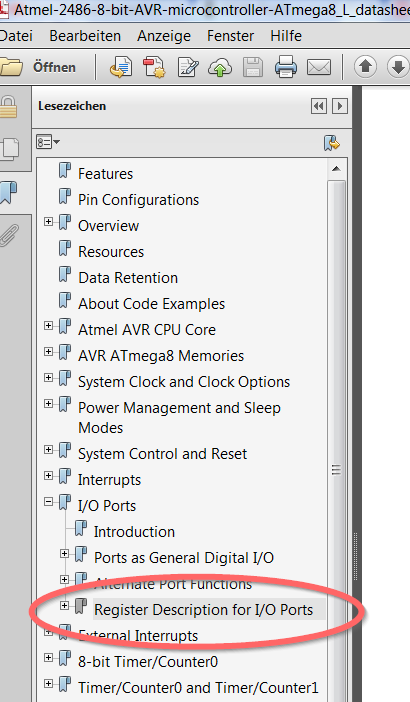Open the About Code Examples bookmark
The width and height of the screenshot is (410, 702).
tap(151, 304)
